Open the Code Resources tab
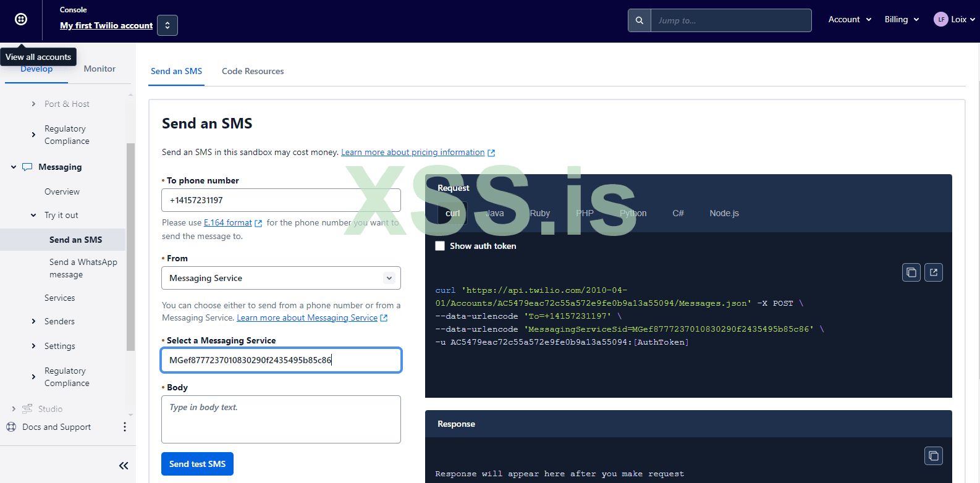 tap(253, 72)
